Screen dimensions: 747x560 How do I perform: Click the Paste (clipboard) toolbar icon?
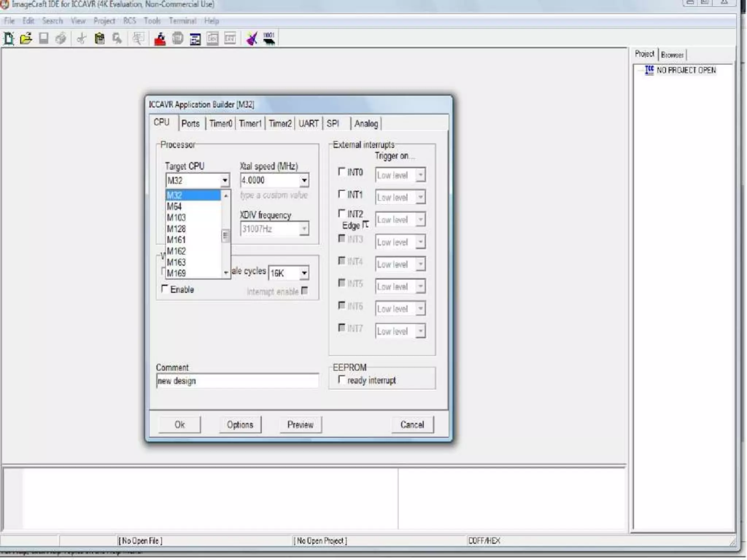[99, 38]
